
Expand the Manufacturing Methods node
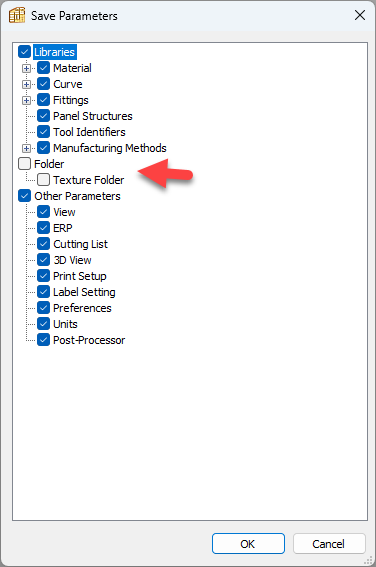(26, 148)
